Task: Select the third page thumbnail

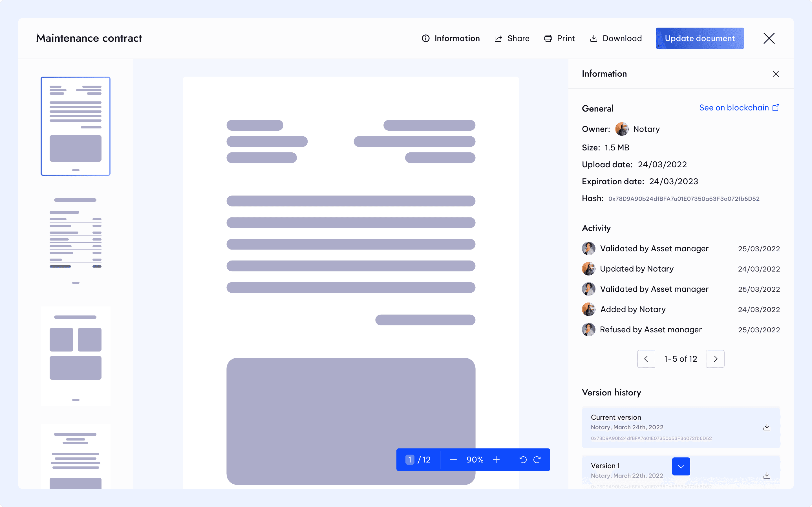Action: click(x=76, y=356)
